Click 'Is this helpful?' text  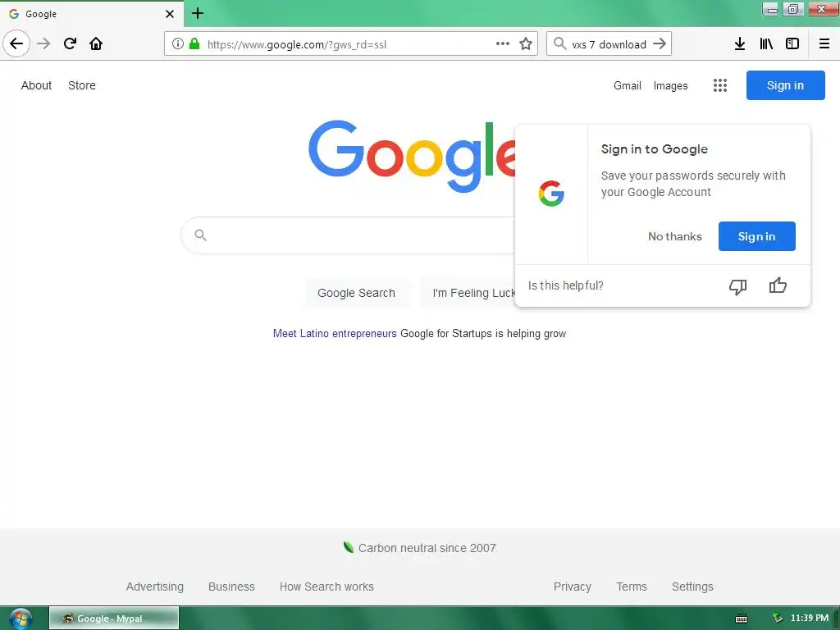tap(566, 285)
